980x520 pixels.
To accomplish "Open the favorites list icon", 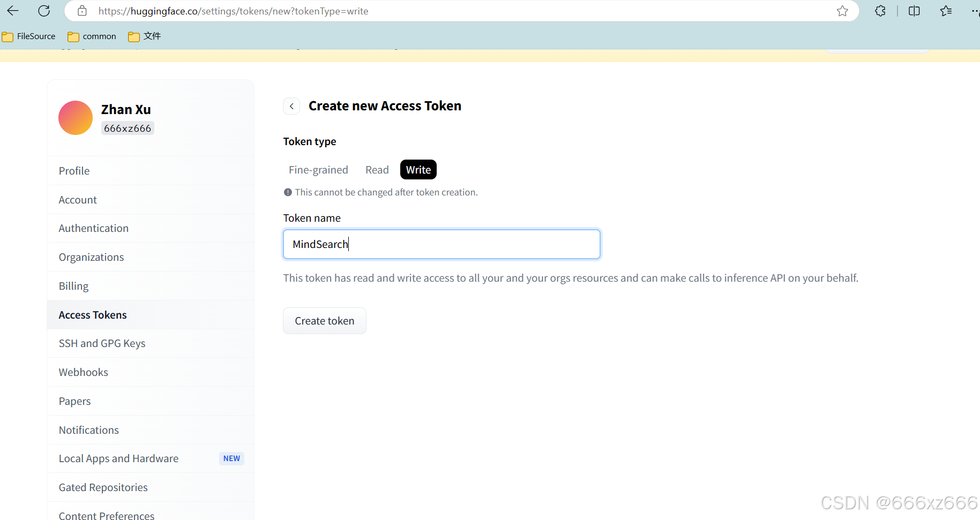I will click(946, 11).
